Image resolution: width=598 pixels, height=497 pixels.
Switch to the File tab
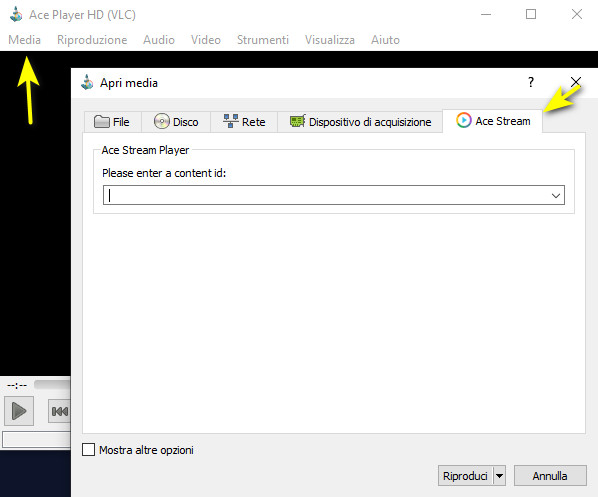[113, 122]
